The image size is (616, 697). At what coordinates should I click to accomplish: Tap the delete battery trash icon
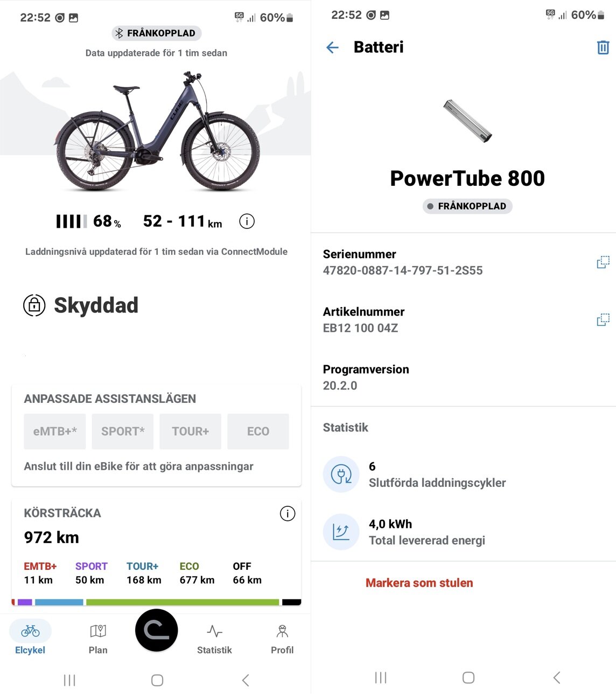tap(603, 47)
